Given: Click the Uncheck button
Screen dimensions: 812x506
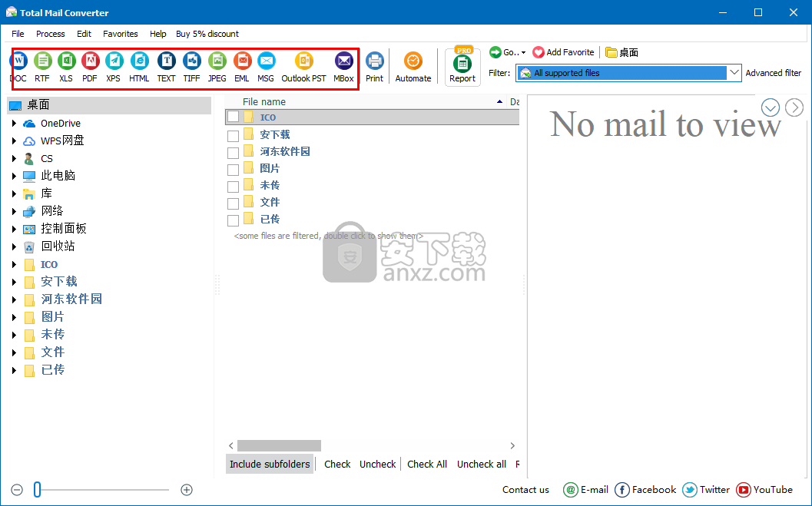Looking at the screenshot, I should coord(378,464).
